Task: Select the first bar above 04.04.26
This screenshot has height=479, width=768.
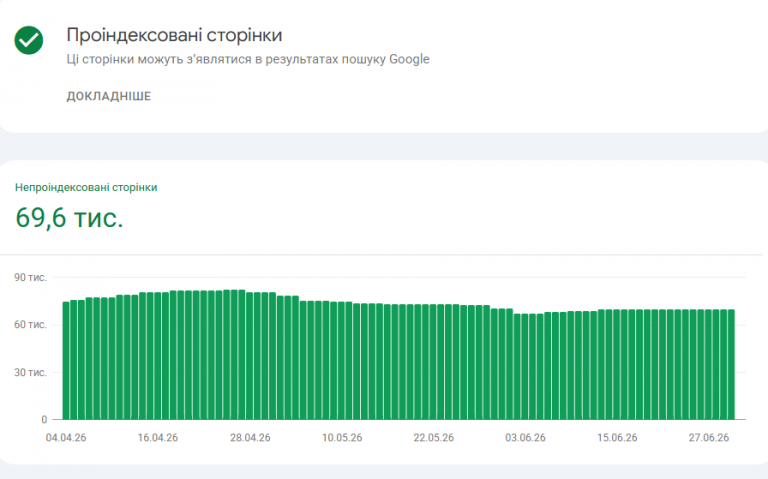Action: pyautogui.click(x=66, y=360)
